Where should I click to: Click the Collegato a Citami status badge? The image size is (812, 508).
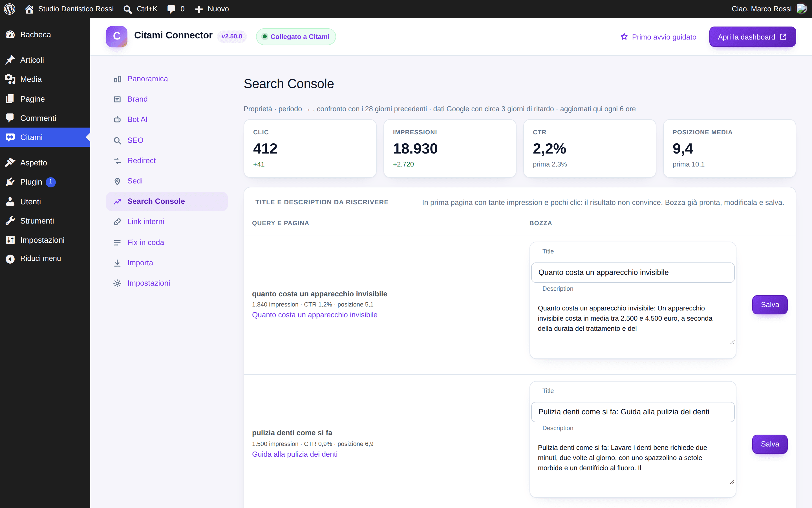pos(295,37)
